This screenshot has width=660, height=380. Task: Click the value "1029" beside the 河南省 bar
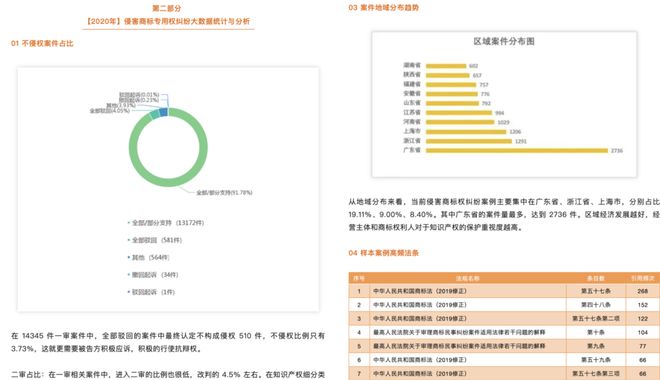[503, 122]
